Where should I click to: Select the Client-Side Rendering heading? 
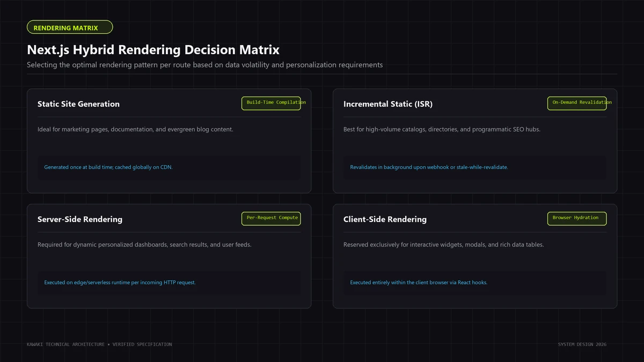click(385, 219)
